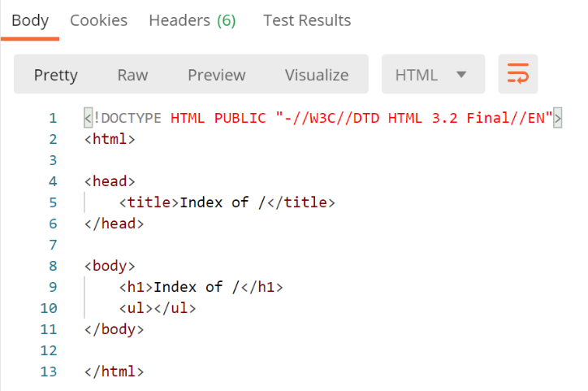Image resolution: width=588 pixels, height=391 pixels.
Task: Click the title tag text on line 5
Action: tap(227, 203)
